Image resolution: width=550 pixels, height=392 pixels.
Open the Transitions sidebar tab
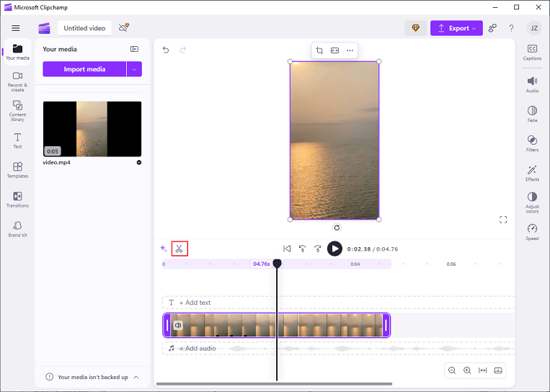[x=17, y=200]
